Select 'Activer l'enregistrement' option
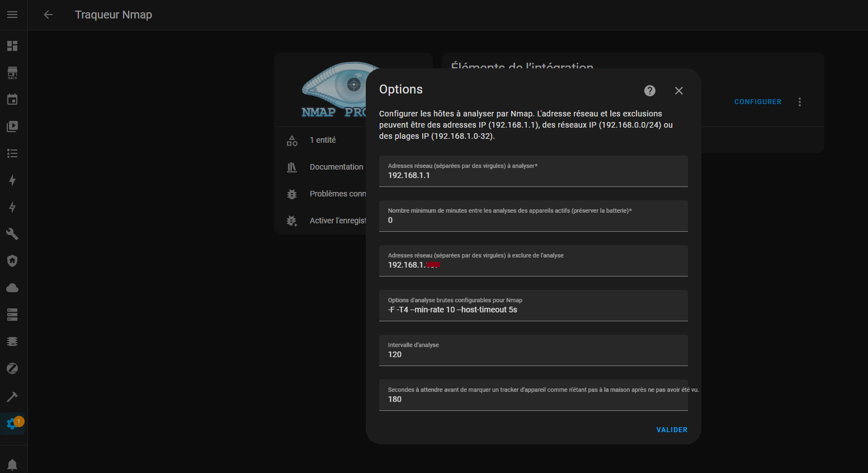The height and width of the screenshot is (473, 868). [337, 220]
